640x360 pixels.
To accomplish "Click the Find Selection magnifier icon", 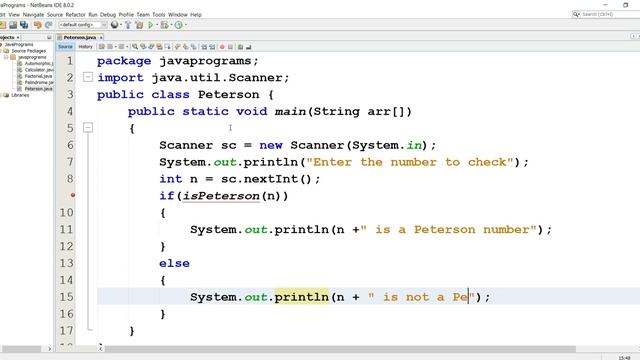I will pos(135,47).
